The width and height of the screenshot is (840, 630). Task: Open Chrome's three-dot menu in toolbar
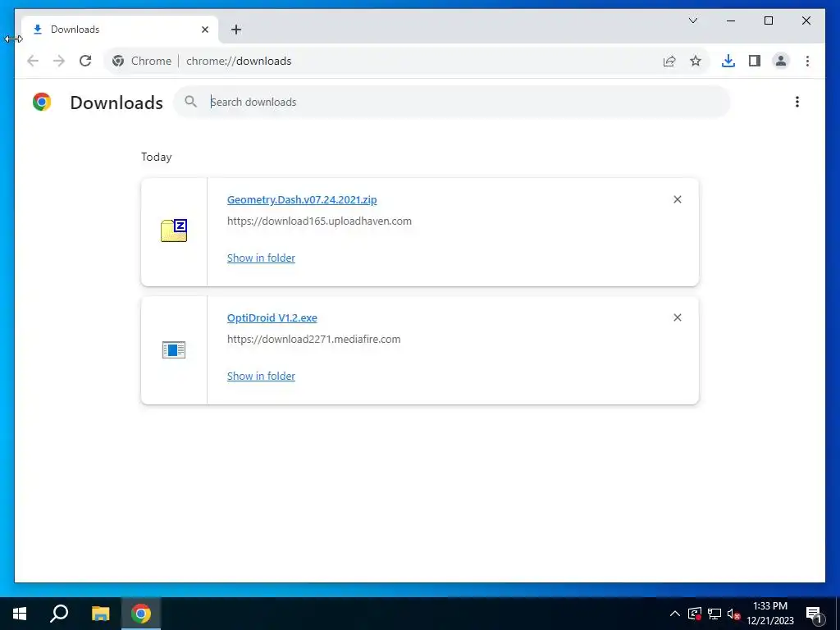coord(807,61)
